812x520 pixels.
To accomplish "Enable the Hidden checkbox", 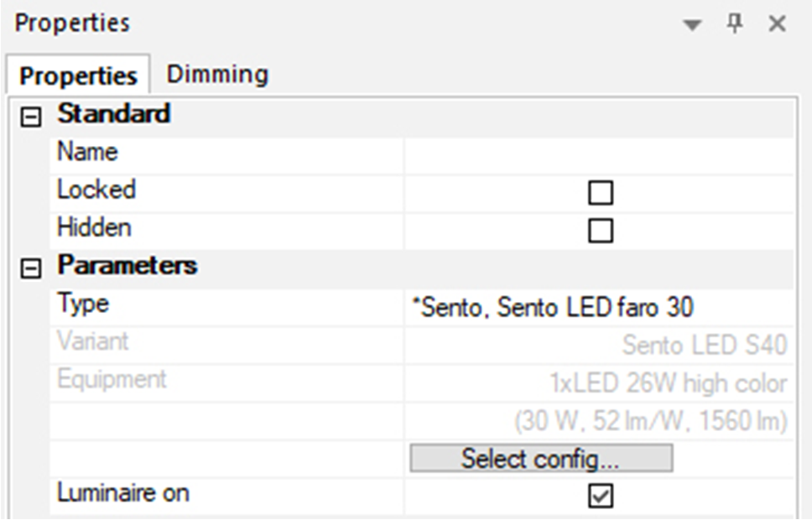I will click(601, 231).
